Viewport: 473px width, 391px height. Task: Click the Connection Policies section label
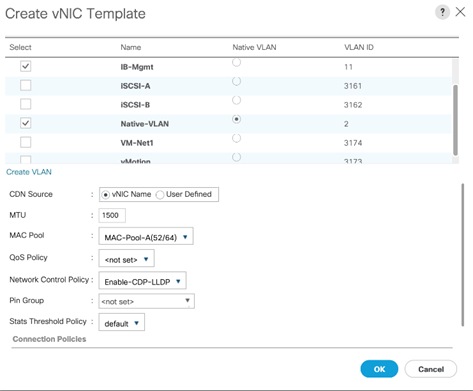pyautogui.click(x=49, y=339)
